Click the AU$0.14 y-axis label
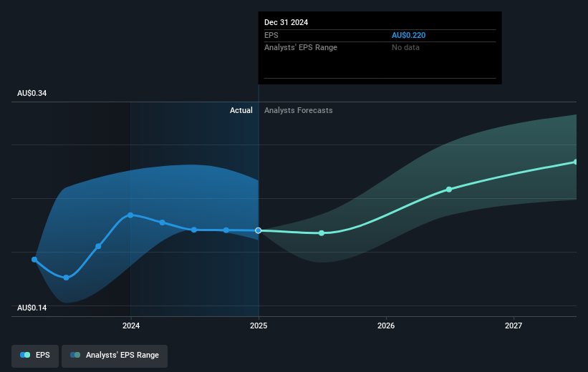The width and height of the screenshot is (588, 372). pos(32,308)
